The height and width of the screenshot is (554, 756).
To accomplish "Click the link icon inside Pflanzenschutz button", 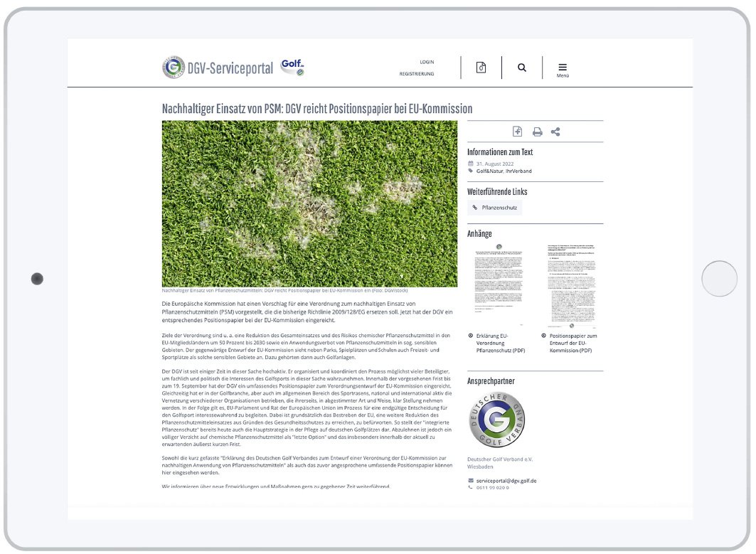I will [475, 208].
